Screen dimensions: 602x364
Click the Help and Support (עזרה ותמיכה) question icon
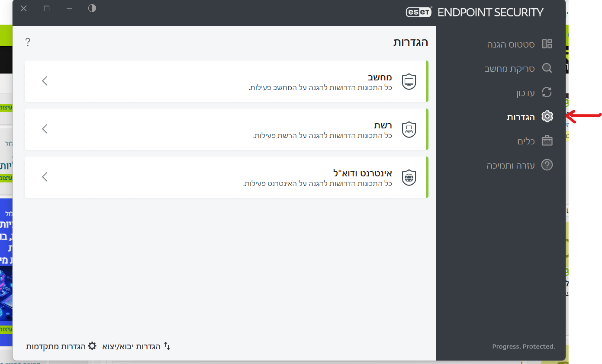[547, 165]
